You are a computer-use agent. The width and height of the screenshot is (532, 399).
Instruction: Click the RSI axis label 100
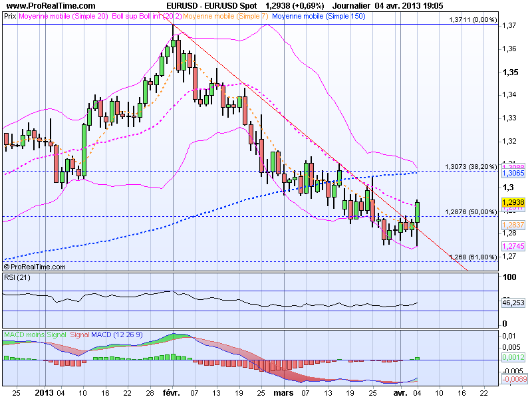509,277
